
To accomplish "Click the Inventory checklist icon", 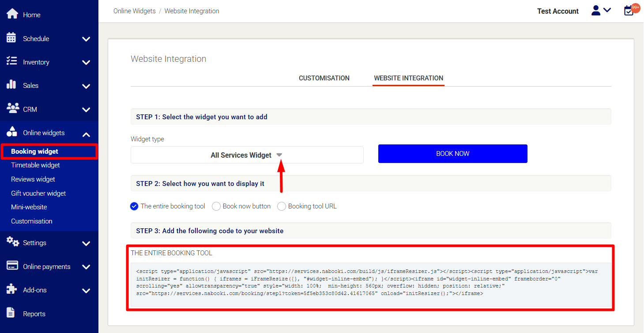I will pos(11,61).
